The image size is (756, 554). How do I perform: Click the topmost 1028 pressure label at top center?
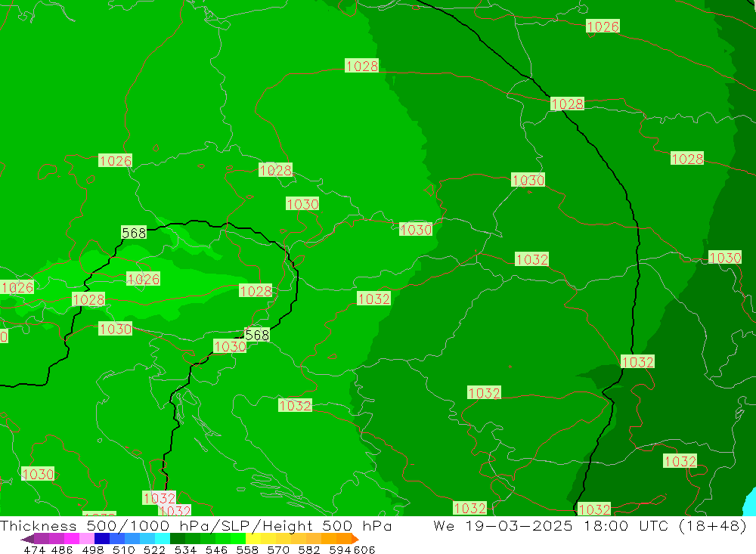pos(361,66)
